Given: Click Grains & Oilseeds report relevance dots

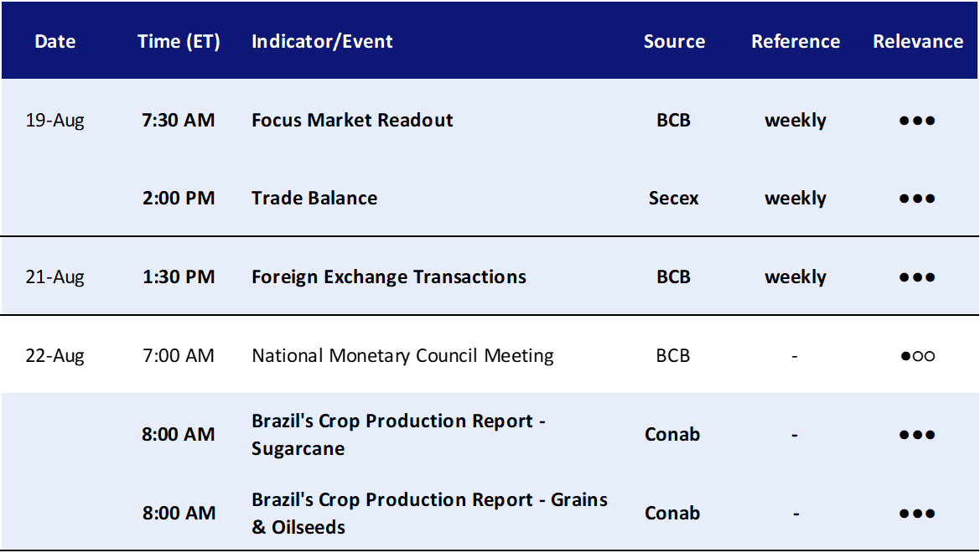Looking at the screenshot, I should tap(917, 514).
